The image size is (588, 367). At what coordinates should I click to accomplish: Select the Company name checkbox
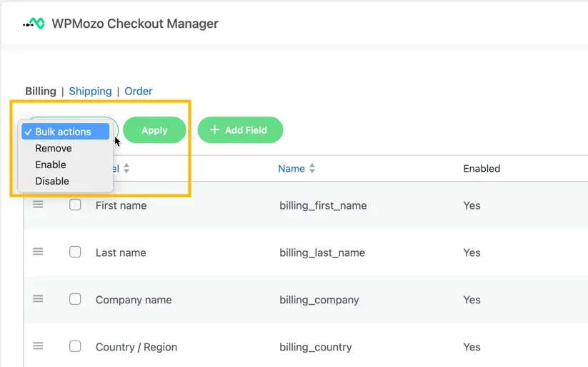75,299
